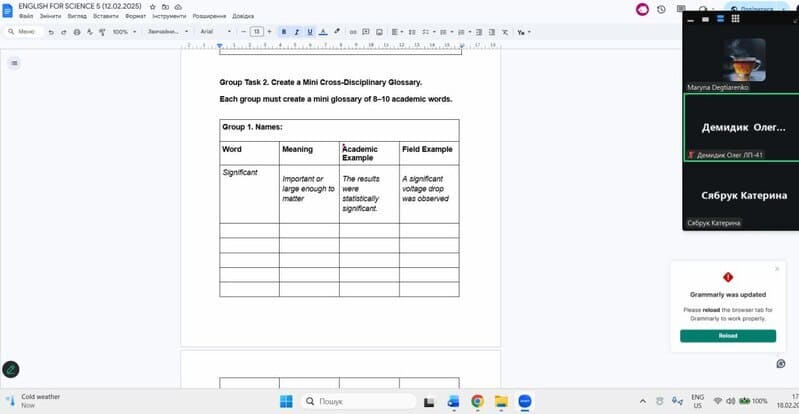Open the Довідка menu
This screenshot has width=799, height=414.
coord(243,16)
